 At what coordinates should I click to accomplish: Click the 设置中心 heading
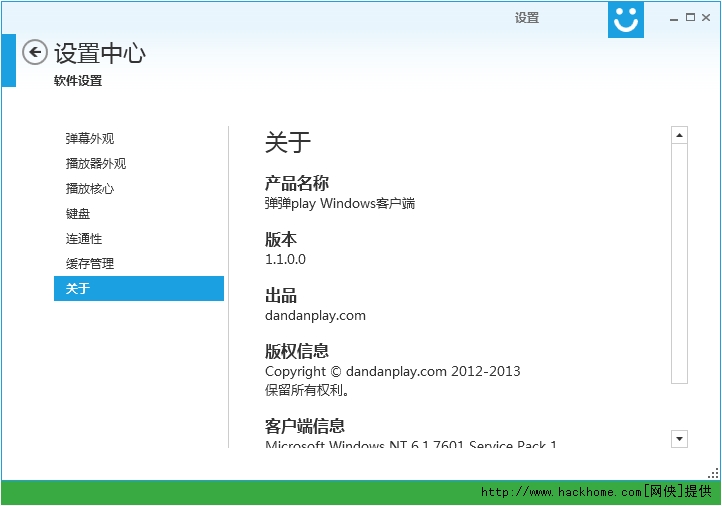100,52
